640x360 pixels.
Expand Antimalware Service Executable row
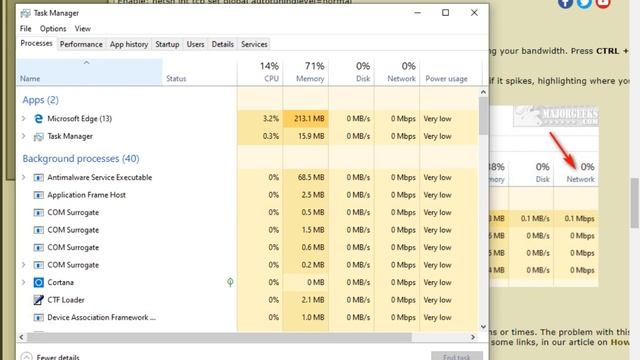24,178
